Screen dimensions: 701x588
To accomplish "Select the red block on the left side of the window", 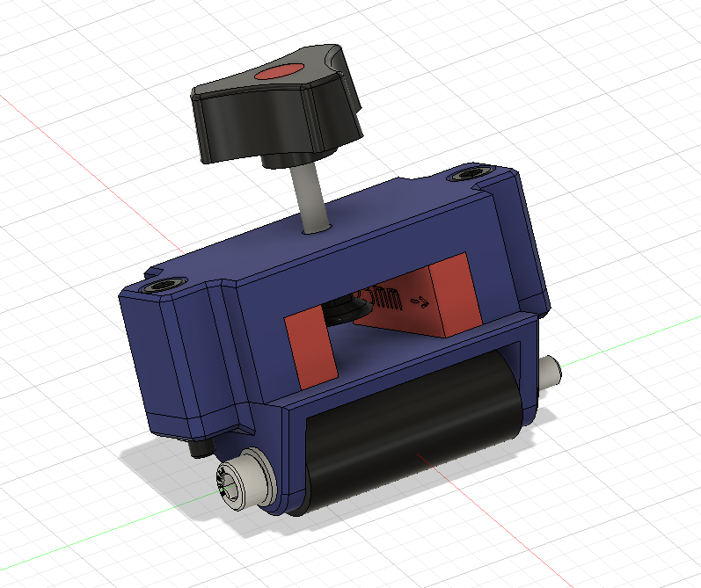I will 310,350.
